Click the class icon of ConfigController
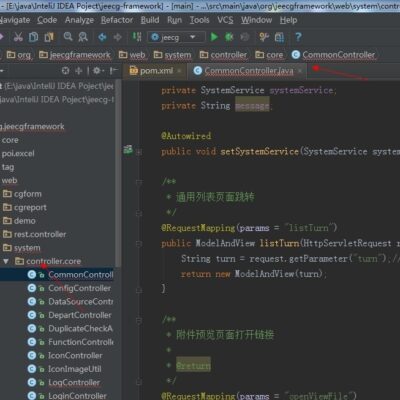 32,288
